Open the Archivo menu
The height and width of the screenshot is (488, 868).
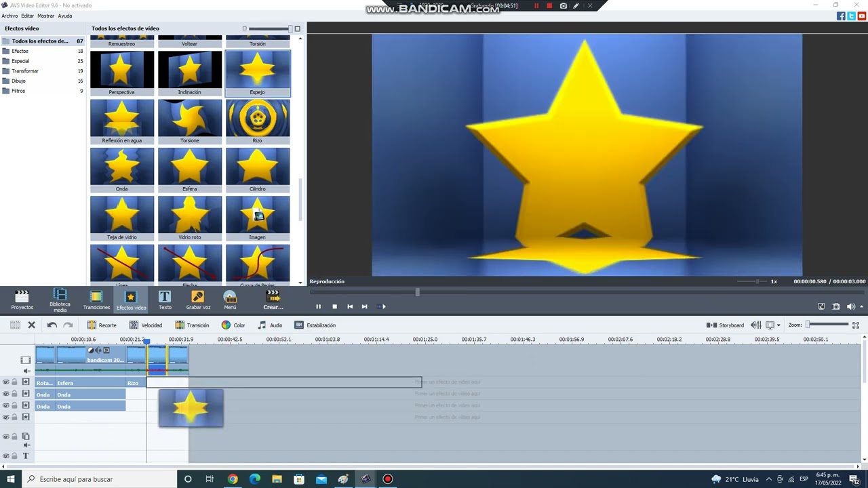coord(9,16)
